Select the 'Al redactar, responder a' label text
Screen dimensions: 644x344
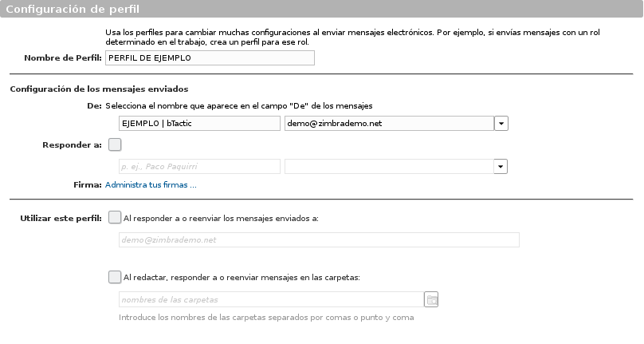(x=241, y=278)
